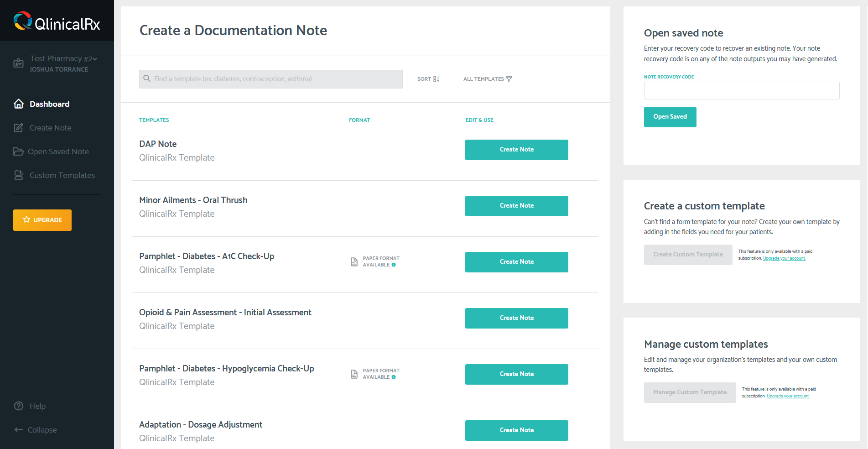Click the star icon on Upgrade
The image size is (868, 449).
click(26, 219)
